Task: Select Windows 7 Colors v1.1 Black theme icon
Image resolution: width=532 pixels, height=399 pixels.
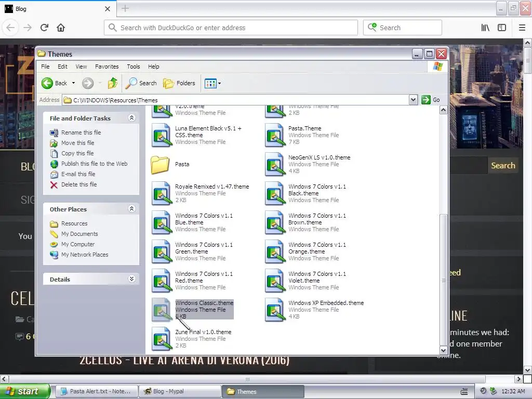Action: click(275, 193)
